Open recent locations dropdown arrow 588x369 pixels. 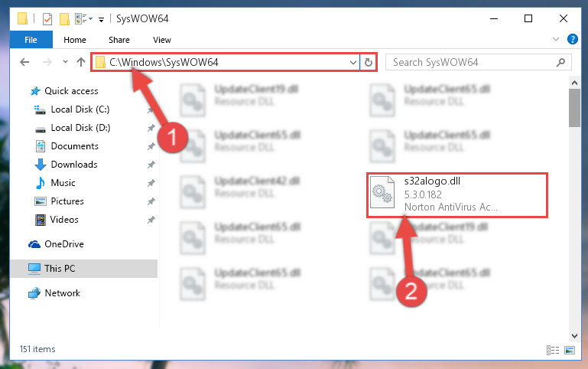click(65, 61)
